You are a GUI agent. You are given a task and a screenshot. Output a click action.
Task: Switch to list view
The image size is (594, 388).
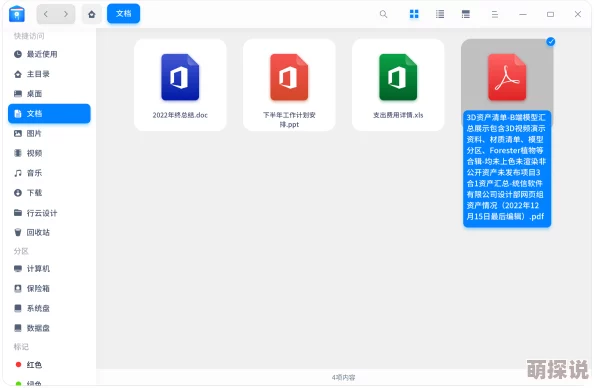click(x=440, y=14)
